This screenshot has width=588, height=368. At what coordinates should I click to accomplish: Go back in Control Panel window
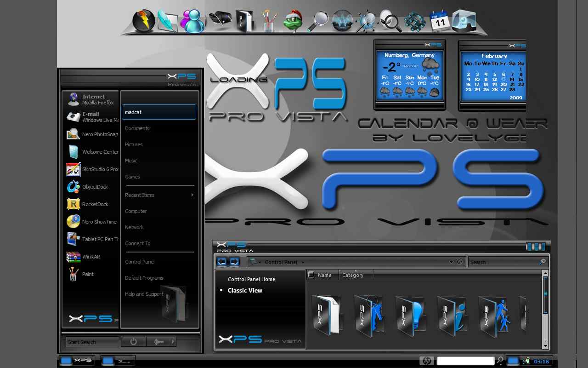click(x=222, y=262)
